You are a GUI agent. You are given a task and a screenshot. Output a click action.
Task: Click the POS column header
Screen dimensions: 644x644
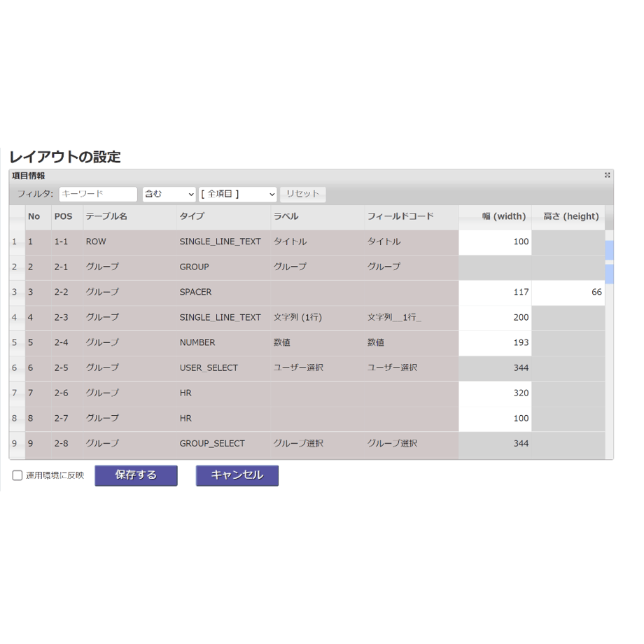coord(67,217)
